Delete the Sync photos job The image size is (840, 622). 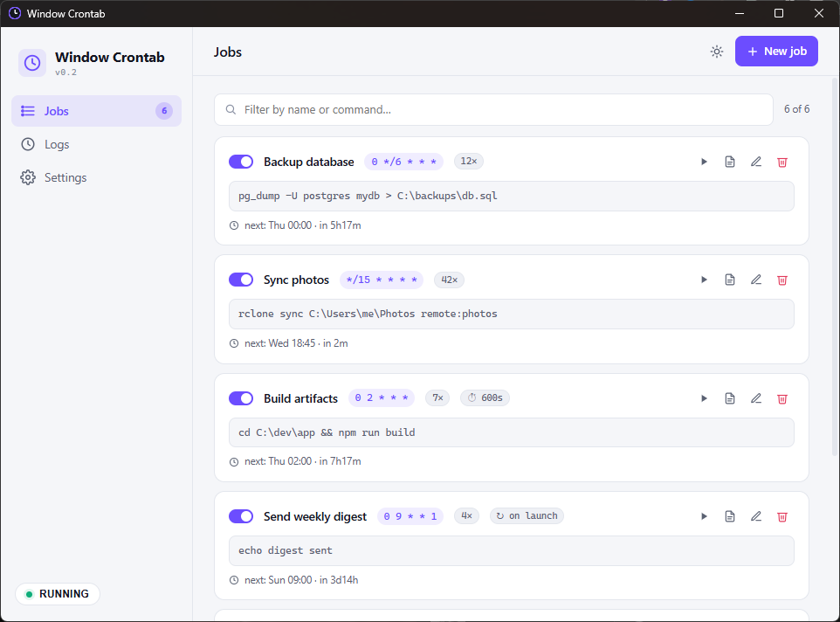(782, 280)
